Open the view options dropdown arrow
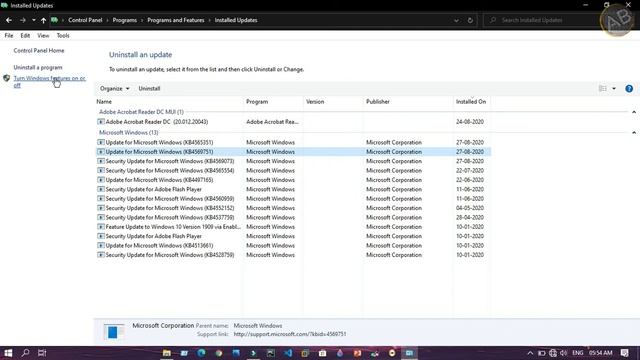 click(x=614, y=89)
